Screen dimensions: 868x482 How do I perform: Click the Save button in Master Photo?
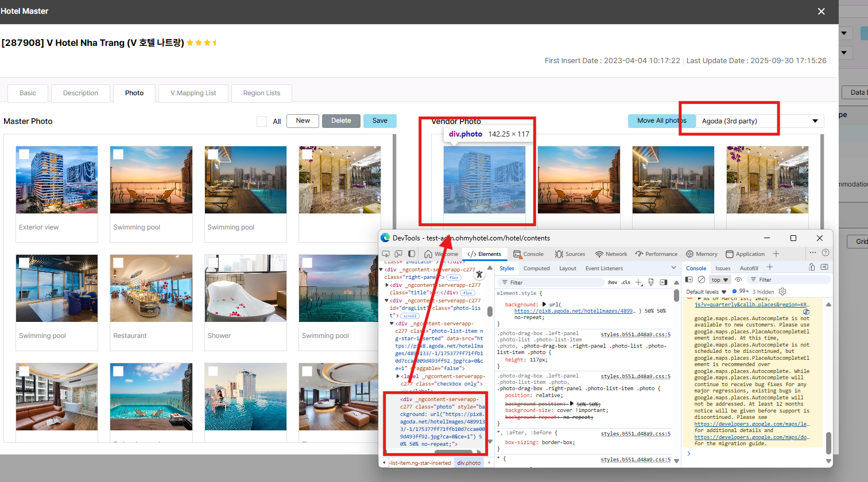(380, 120)
